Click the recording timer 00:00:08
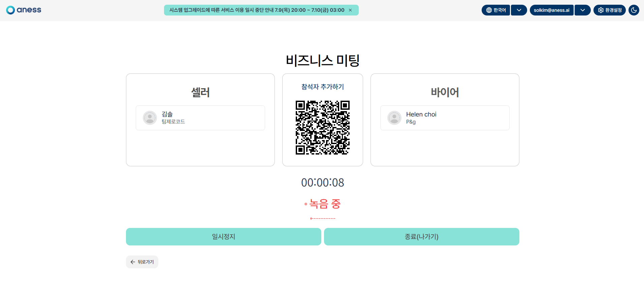The height and width of the screenshot is (302, 644). point(323,182)
